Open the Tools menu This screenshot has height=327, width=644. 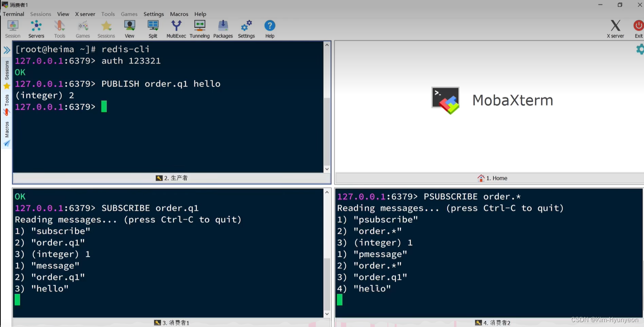coord(108,14)
